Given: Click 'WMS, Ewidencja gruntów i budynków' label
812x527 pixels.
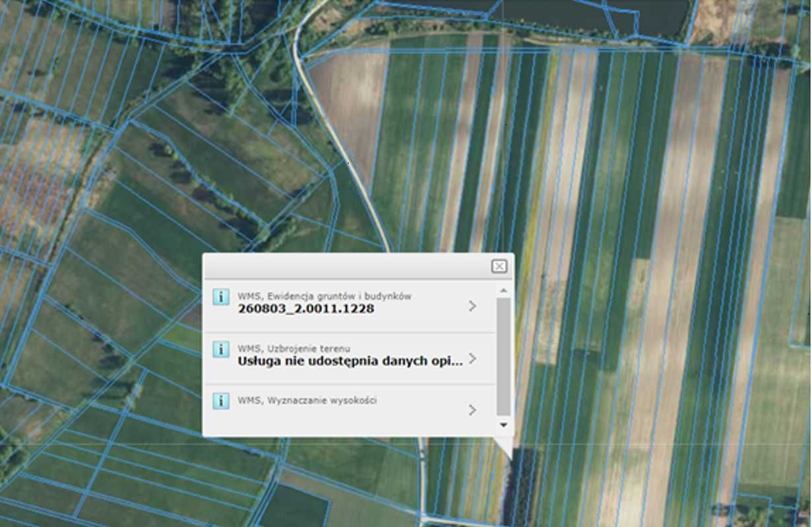Looking at the screenshot, I should tap(325, 296).
